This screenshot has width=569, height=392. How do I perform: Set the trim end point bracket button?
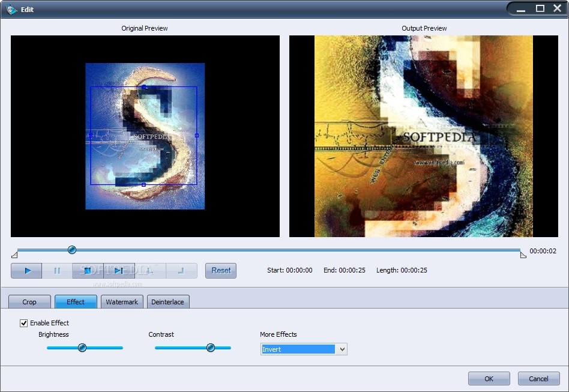[181, 271]
